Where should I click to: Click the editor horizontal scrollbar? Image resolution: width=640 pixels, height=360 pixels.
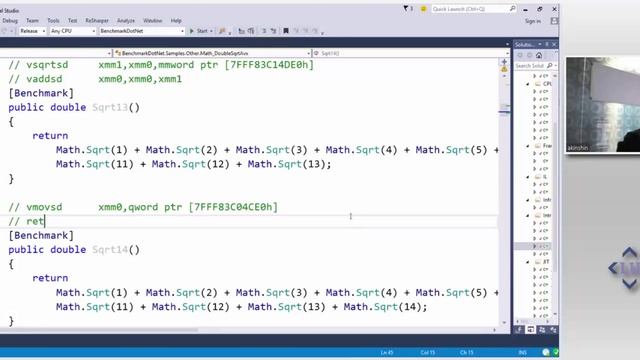click(x=99, y=330)
